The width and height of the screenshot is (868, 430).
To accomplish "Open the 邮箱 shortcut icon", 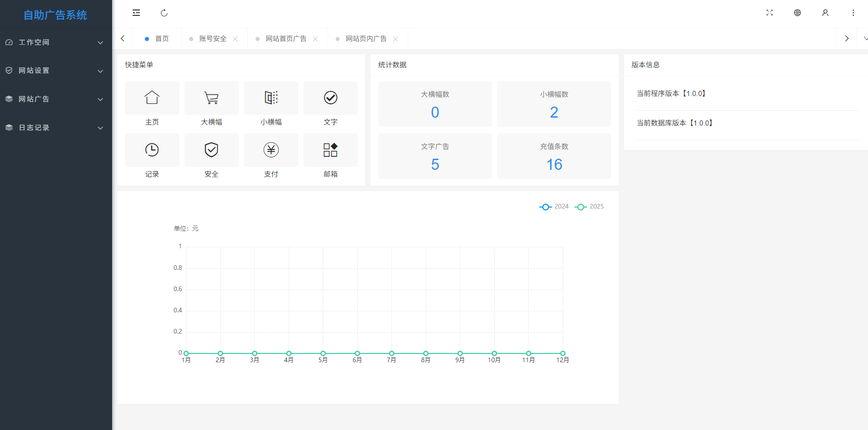I will click(x=331, y=150).
